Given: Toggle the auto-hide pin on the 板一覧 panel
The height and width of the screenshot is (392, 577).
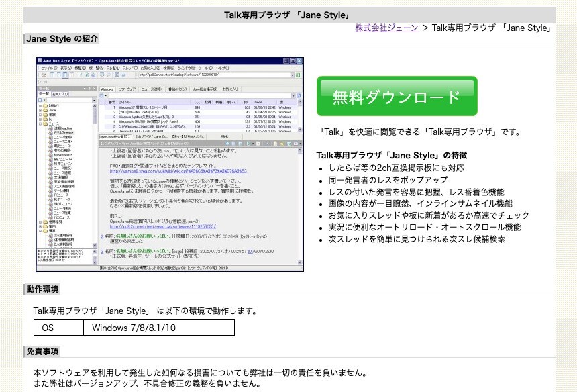Looking at the screenshot, I should (89, 88).
